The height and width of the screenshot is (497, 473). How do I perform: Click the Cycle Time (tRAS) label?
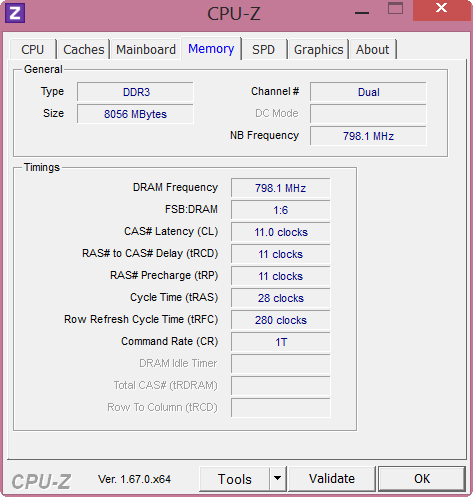click(174, 297)
